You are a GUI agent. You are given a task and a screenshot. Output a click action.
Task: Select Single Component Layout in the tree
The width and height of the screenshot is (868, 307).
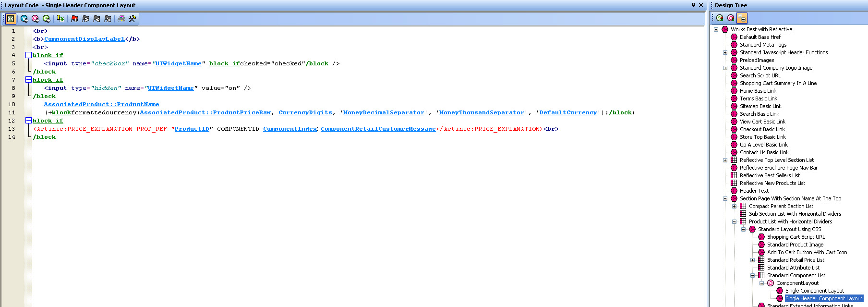pyautogui.click(x=814, y=291)
